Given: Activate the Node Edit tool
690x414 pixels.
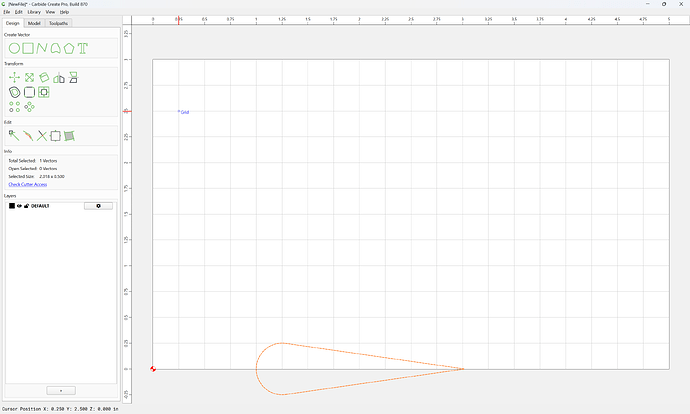Looking at the screenshot, I should click(14, 136).
